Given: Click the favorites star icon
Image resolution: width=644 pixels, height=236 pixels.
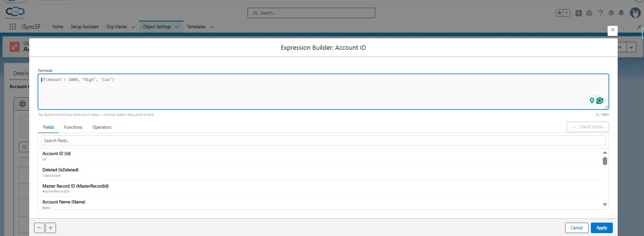Looking at the screenshot, I should tap(559, 13).
